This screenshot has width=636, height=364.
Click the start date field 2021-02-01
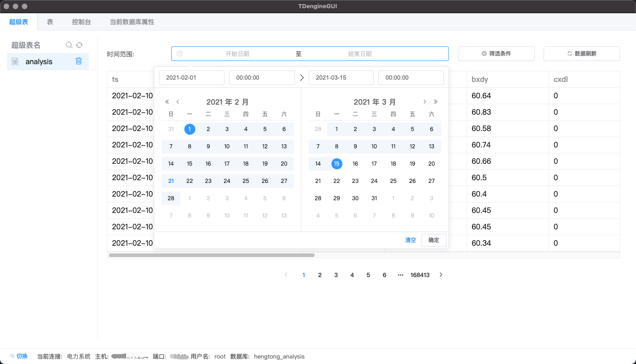[x=192, y=78]
